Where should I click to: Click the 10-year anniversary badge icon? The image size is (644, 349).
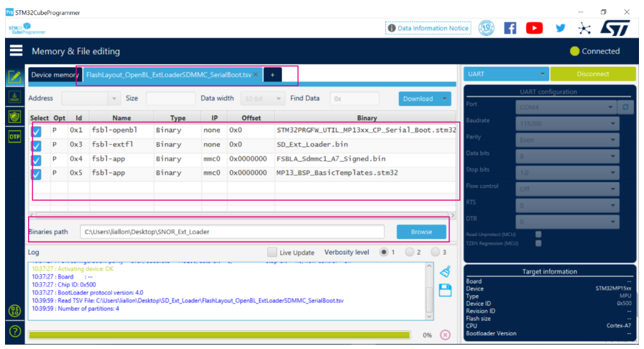[487, 28]
